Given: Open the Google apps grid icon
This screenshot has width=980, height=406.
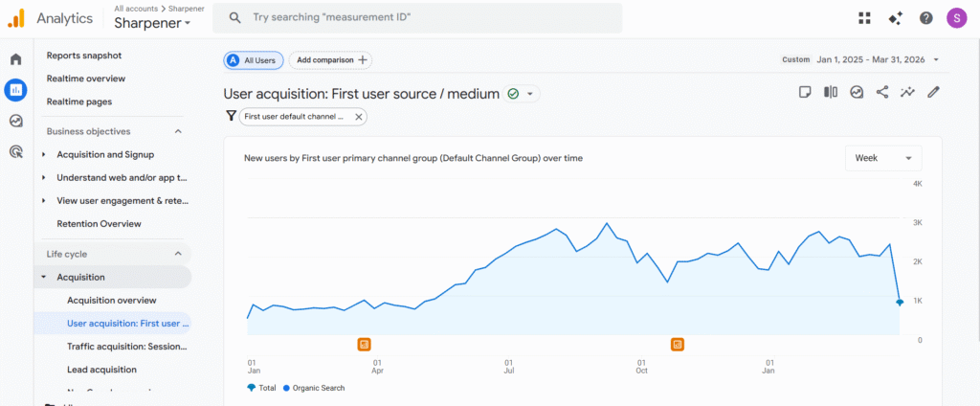Looking at the screenshot, I should click(865, 18).
